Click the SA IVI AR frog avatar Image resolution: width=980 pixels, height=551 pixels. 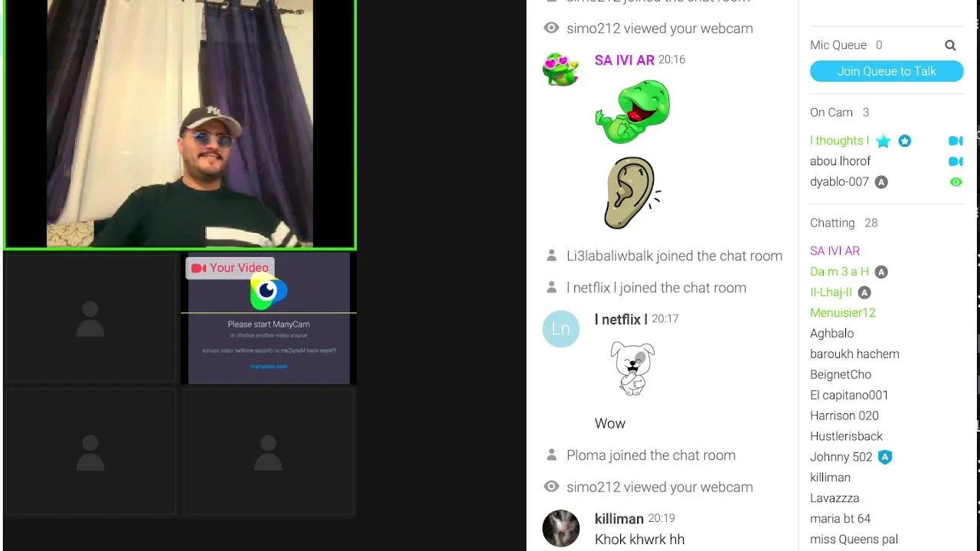click(560, 70)
